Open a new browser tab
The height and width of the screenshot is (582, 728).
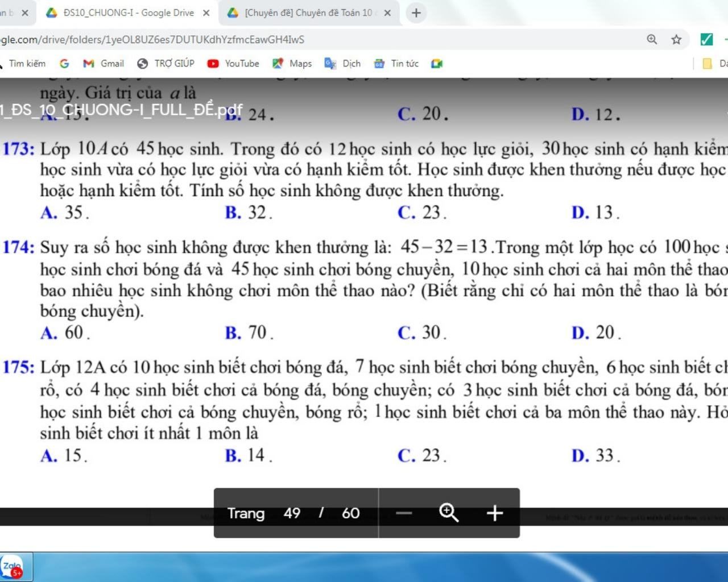(416, 13)
